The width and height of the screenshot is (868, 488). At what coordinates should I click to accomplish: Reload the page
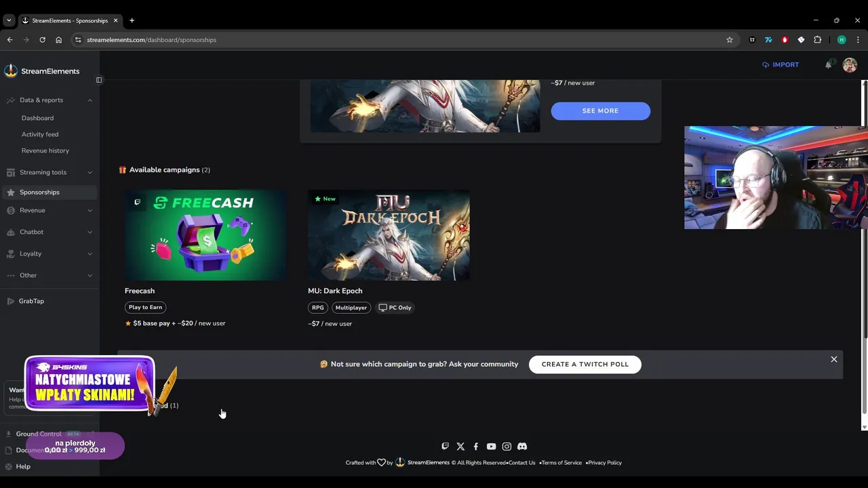(x=42, y=40)
